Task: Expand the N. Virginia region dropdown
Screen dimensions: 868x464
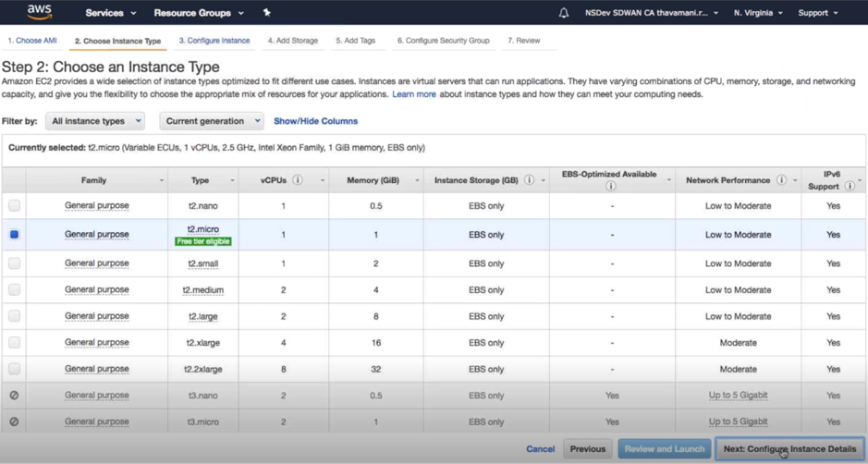Action: (x=758, y=13)
